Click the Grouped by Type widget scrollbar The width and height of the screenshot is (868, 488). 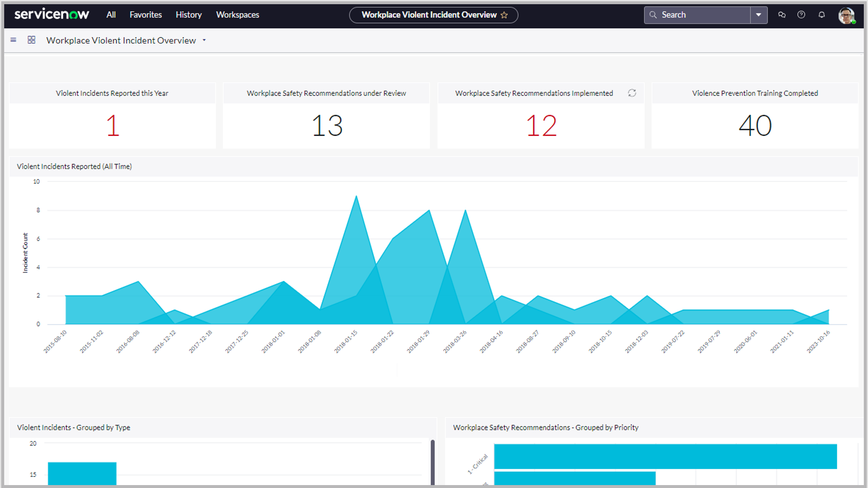433,462
